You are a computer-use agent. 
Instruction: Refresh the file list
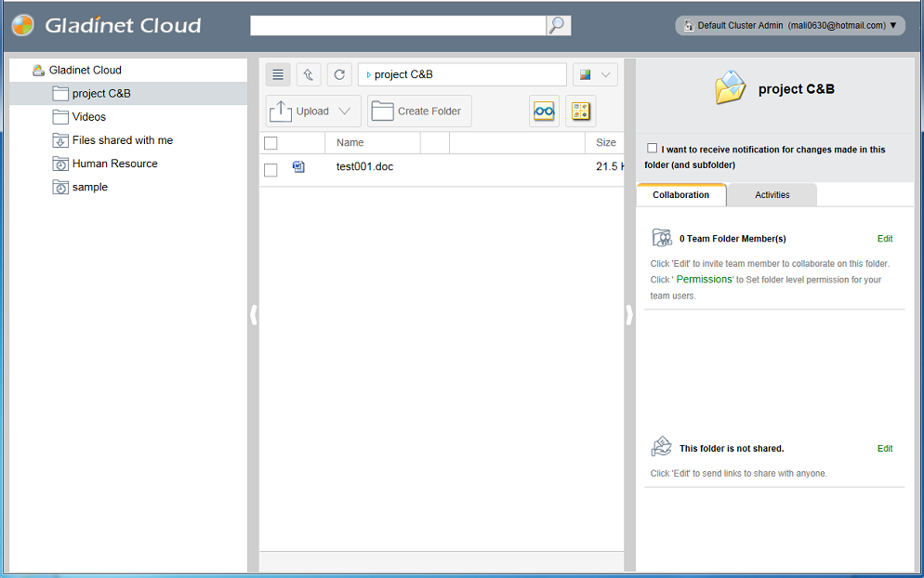(x=339, y=75)
